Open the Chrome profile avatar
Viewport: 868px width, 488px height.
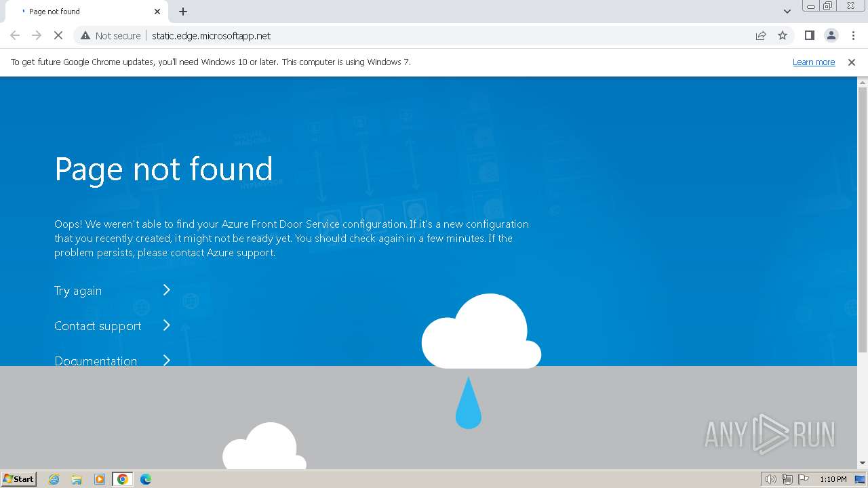pyautogui.click(x=831, y=35)
